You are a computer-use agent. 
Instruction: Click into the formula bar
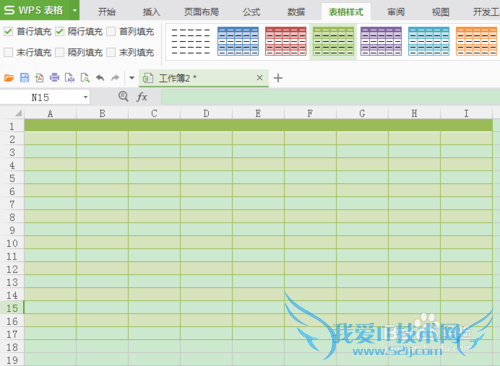330,97
